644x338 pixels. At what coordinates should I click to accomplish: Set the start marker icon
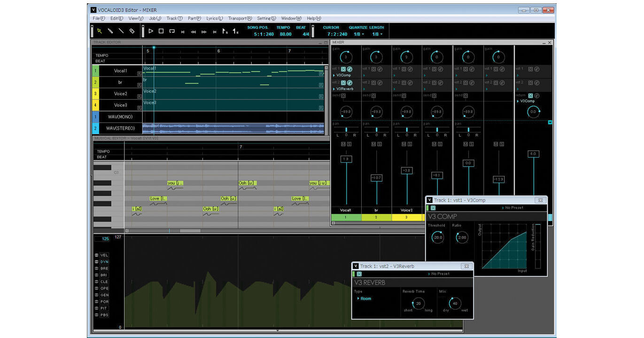(x=225, y=31)
